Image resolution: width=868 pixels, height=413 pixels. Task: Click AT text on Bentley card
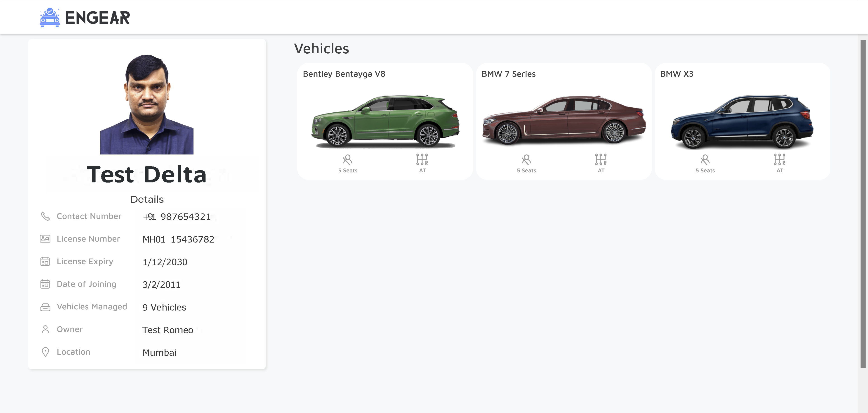tap(422, 171)
